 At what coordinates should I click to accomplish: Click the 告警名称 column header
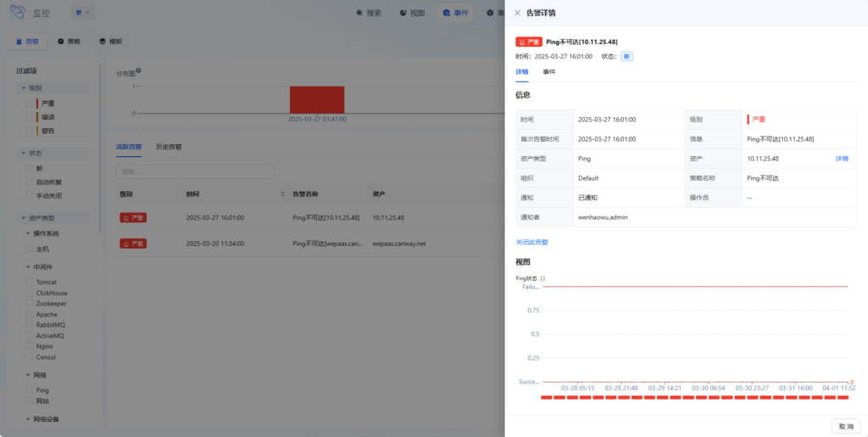pyautogui.click(x=305, y=194)
